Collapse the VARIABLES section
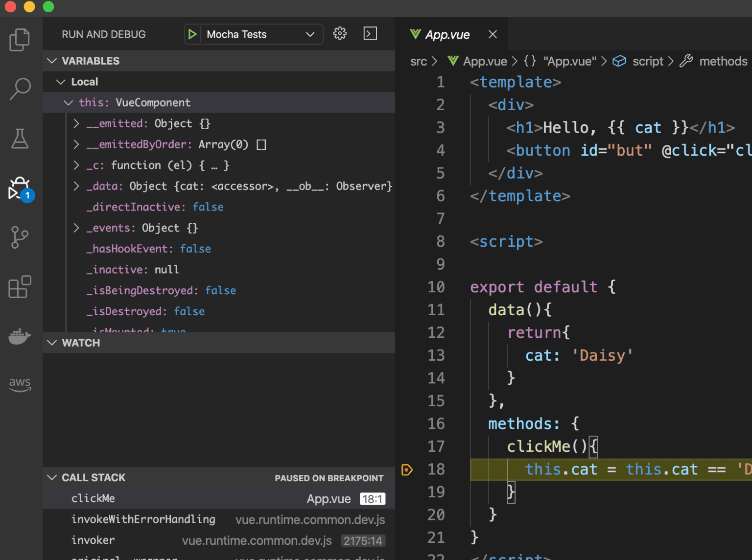 click(x=52, y=61)
